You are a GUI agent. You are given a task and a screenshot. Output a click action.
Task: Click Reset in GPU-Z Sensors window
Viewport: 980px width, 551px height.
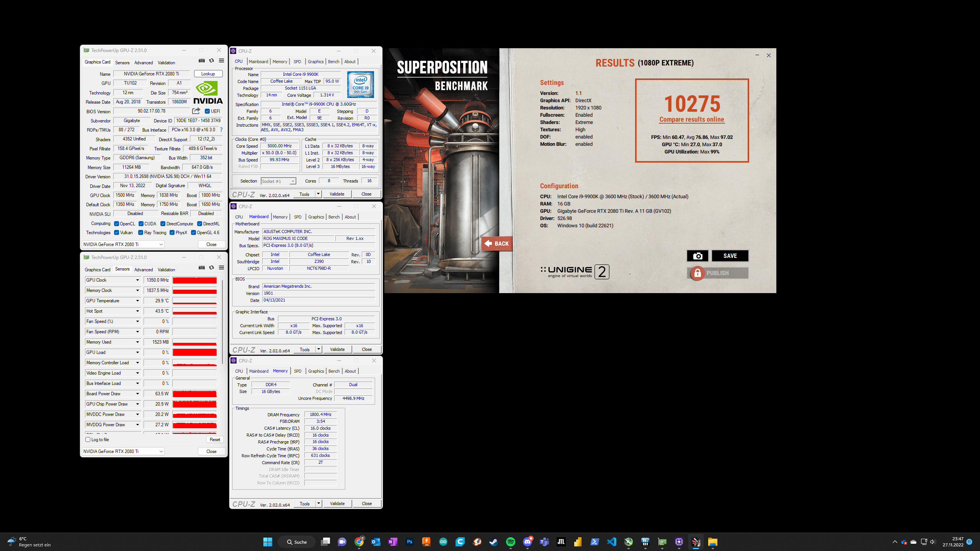(215, 440)
